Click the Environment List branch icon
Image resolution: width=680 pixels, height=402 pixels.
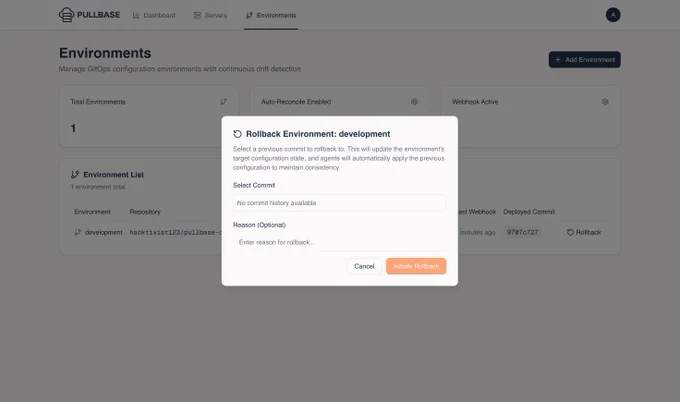(75, 174)
